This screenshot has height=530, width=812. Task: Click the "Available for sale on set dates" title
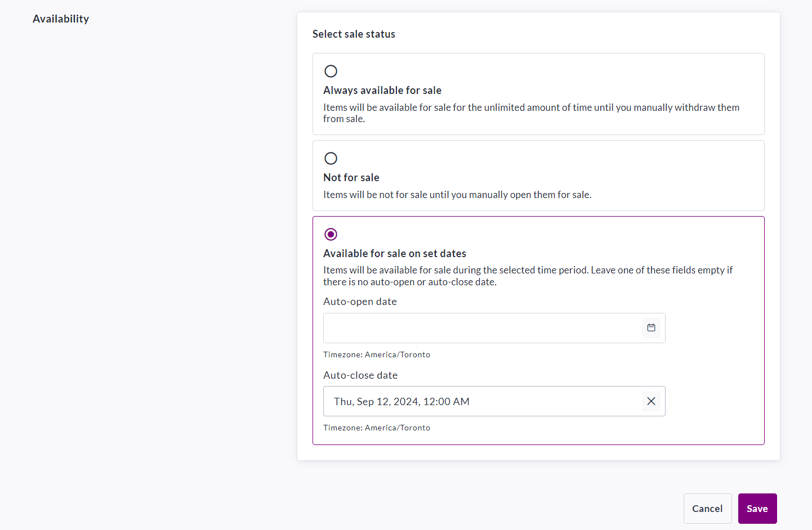[395, 253]
